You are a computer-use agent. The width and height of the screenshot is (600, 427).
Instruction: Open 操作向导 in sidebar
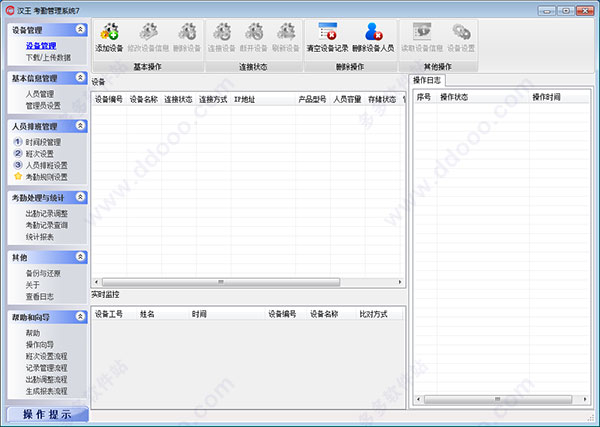(39, 344)
